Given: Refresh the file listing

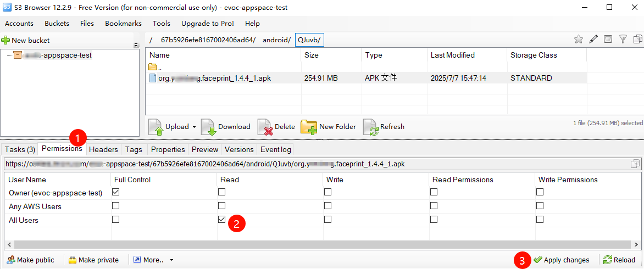Looking at the screenshot, I should point(384,127).
